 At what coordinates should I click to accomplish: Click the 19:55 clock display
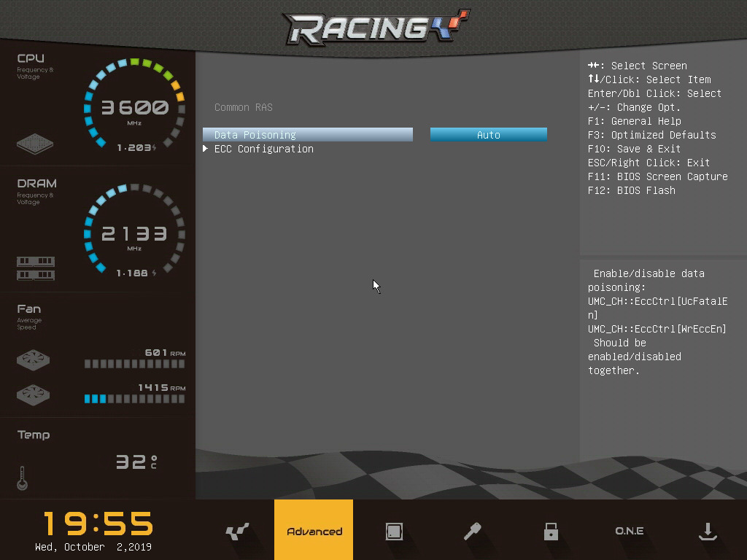tap(98, 524)
